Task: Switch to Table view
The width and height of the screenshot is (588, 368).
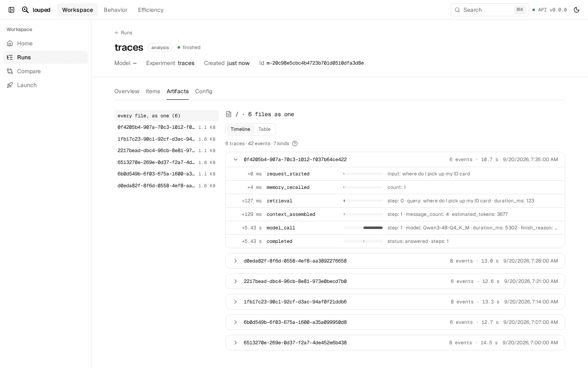Action: tap(265, 129)
